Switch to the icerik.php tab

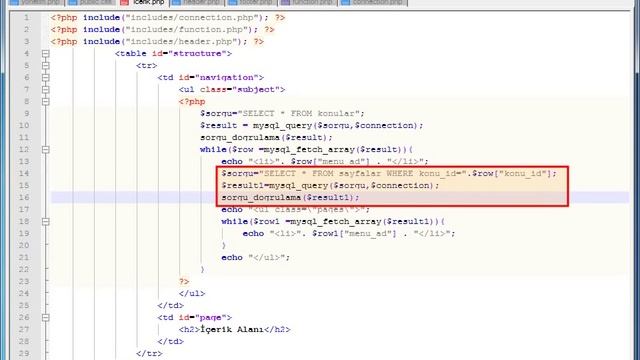(x=144, y=2)
